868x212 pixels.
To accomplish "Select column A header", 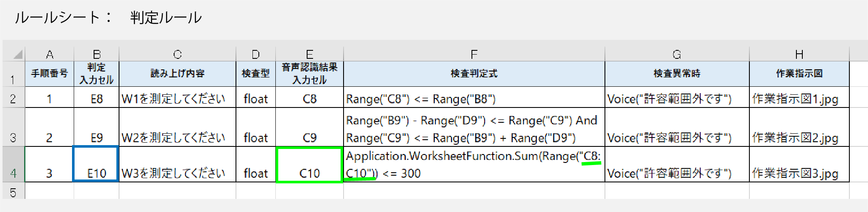I will click(x=50, y=54).
